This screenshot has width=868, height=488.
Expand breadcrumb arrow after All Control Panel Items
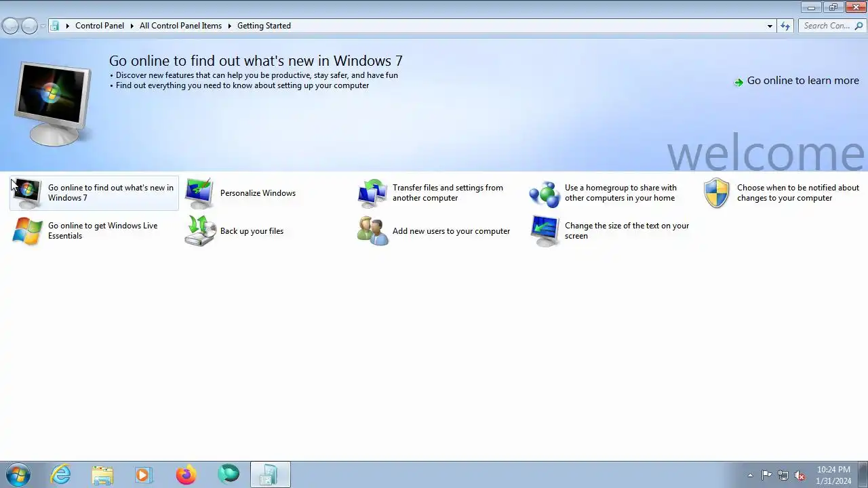coord(229,26)
